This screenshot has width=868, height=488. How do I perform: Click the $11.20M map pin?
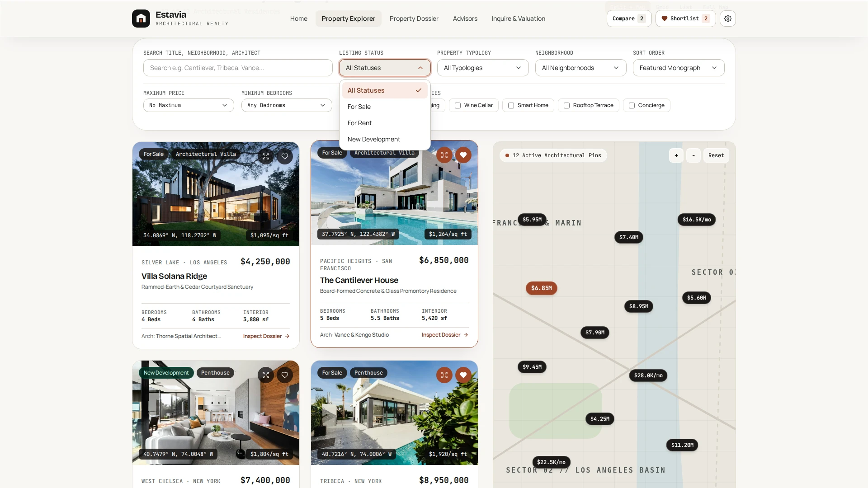682,445
